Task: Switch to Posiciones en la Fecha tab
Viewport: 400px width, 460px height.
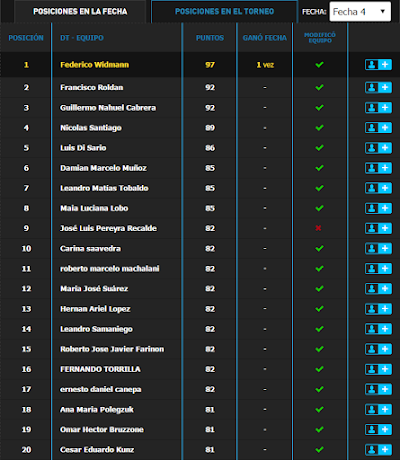Action: tap(80, 12)
